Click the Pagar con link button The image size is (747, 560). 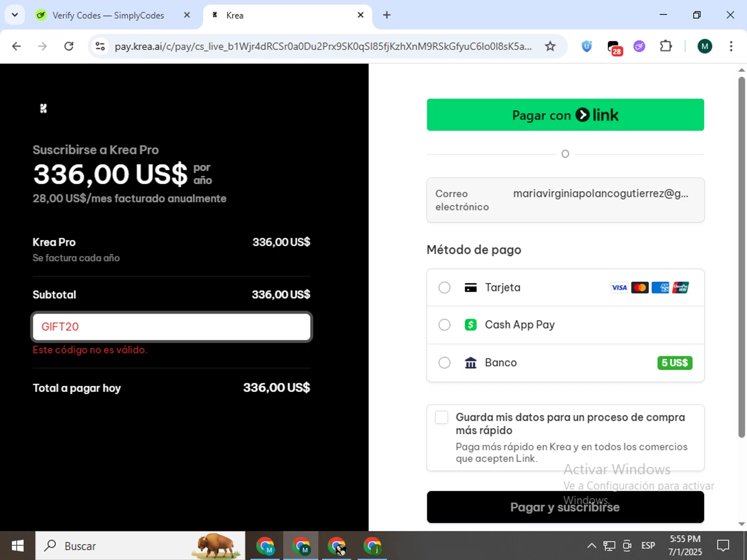565,115
